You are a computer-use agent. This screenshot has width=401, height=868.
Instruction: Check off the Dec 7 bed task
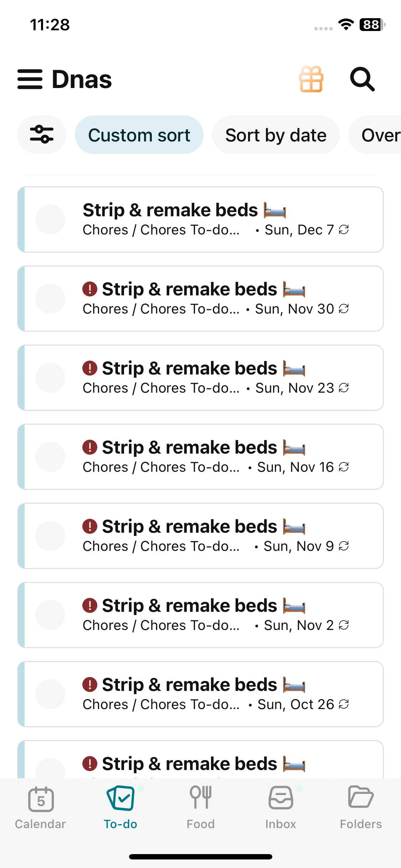(50, 219)
